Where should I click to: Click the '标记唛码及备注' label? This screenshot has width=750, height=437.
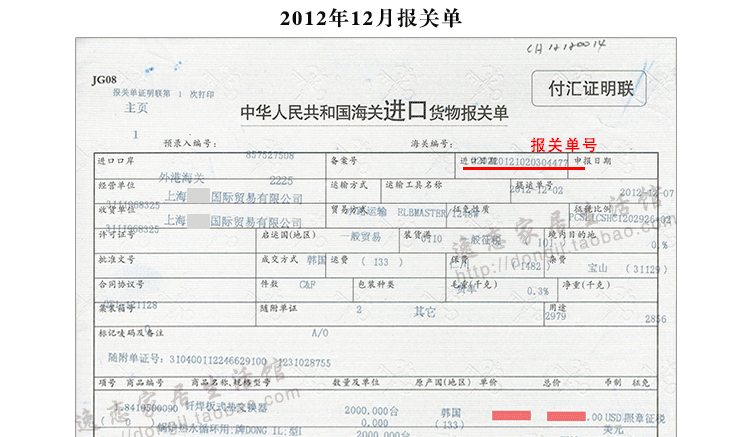click(x=131, y=333)
